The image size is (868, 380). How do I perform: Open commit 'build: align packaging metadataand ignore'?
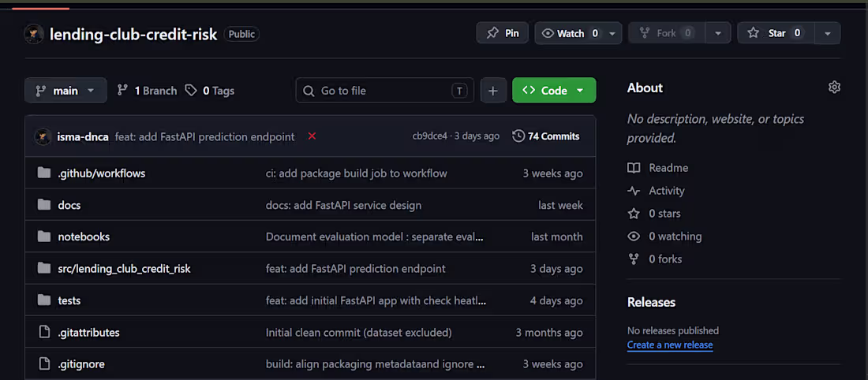pos(376,364)
